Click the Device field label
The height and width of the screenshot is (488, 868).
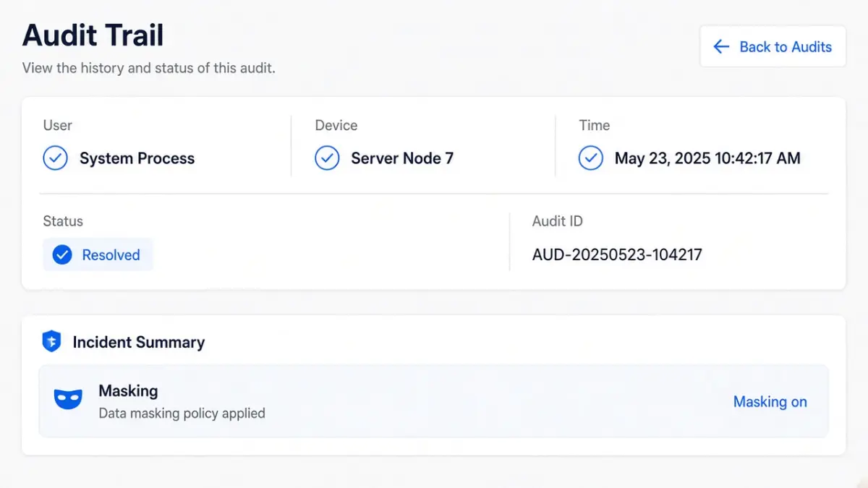pyautogui.click(x=336, y=125)
